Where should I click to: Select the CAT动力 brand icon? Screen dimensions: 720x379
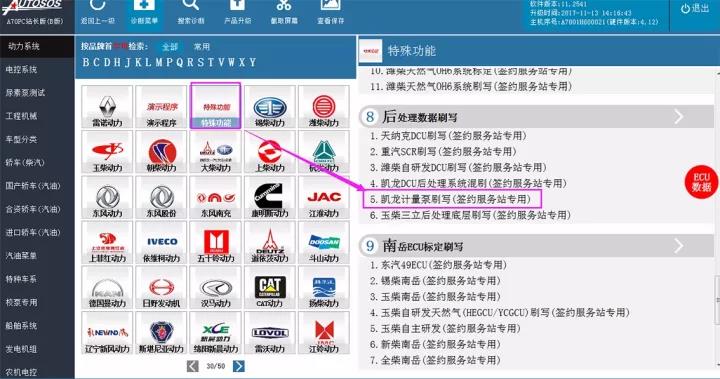pyautogui.click(x=270, y=288)
